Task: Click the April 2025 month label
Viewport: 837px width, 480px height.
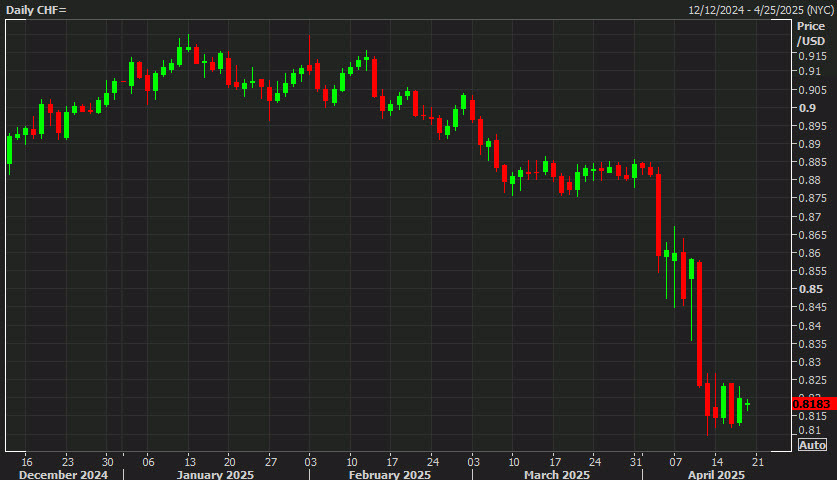Action: pos(716,475)
